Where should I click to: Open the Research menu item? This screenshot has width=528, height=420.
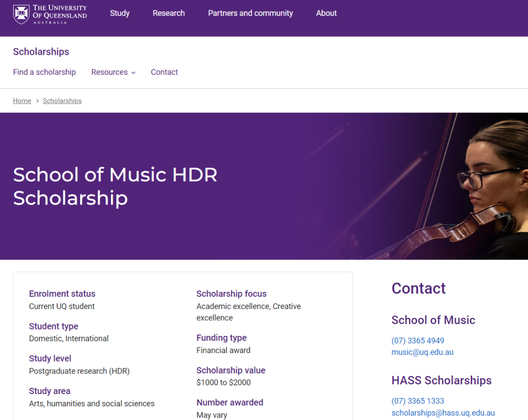pyautogui.click(x=169, y=13)
